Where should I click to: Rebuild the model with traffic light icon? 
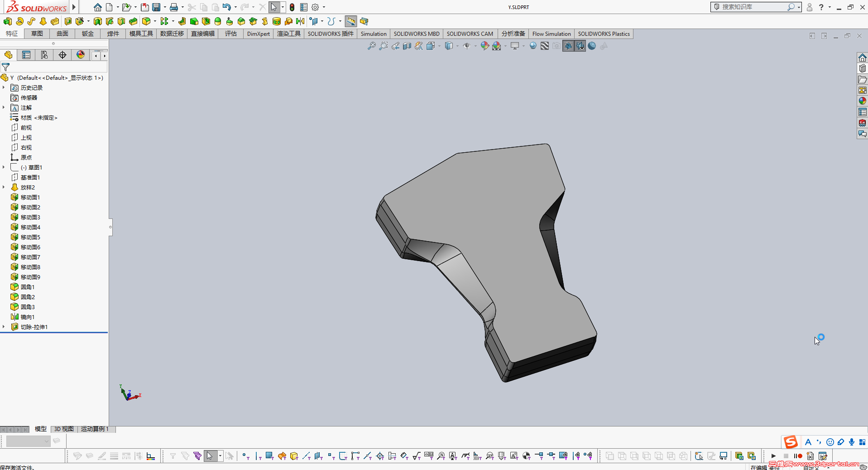[x=292, y=7]
